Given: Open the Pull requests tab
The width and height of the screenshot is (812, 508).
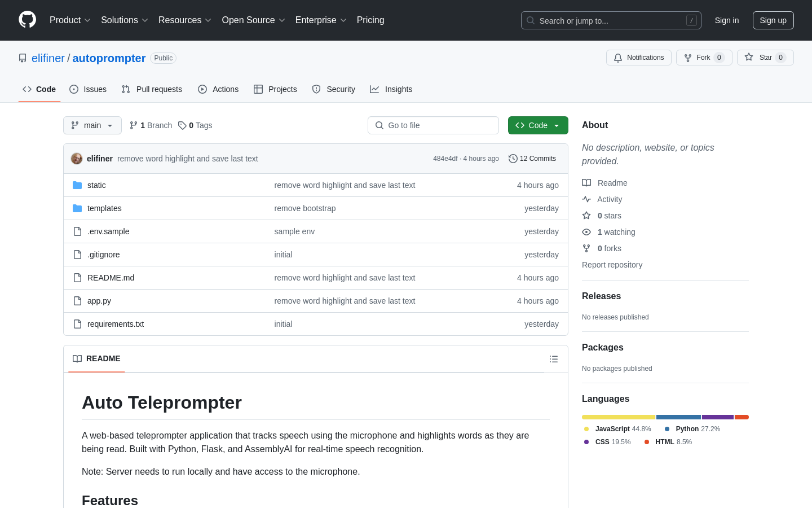Looking at the screenshot, I should 152,89.
